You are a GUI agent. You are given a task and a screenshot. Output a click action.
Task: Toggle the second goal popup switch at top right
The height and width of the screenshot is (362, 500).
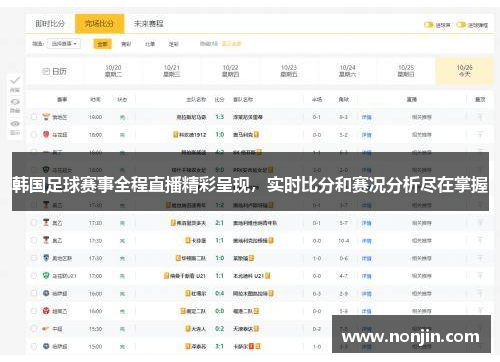461,25
